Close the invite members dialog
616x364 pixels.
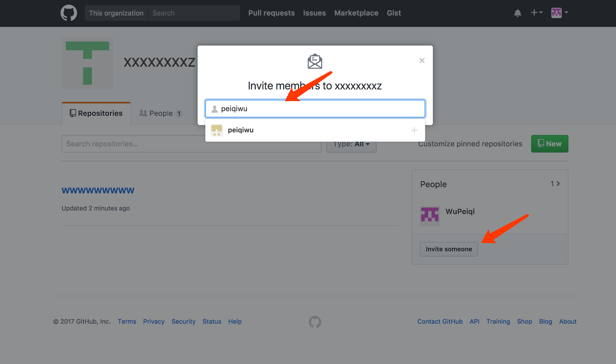pos(422,60)
